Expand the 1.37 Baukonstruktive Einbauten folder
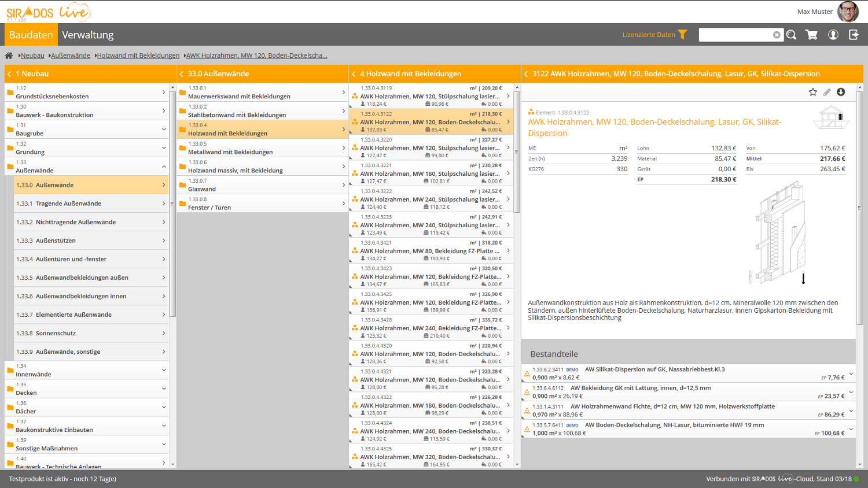Screen dimensions: 868x488 [x=164, y=426]
